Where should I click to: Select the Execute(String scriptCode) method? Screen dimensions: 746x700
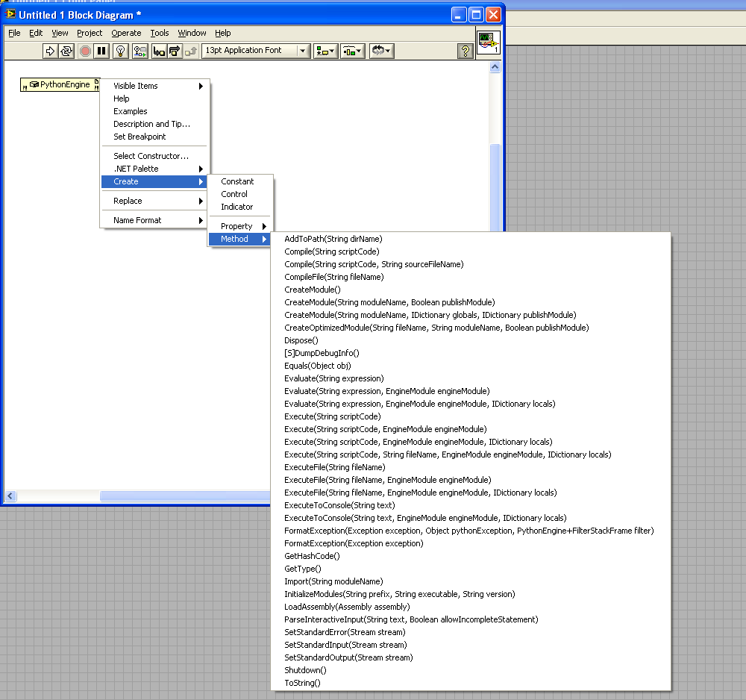tap(333, 416)
